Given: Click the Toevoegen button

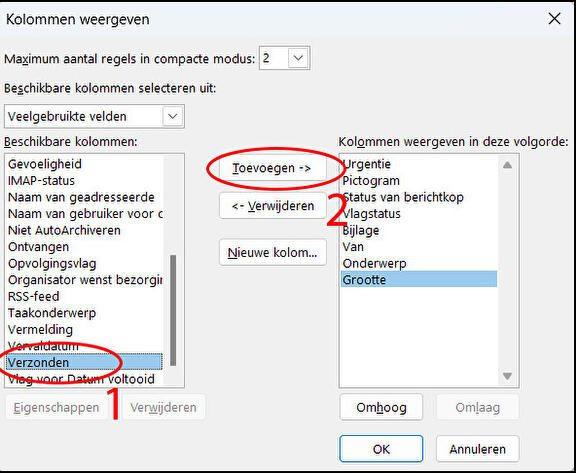Looking at the screenshot, I should (273, 168).
